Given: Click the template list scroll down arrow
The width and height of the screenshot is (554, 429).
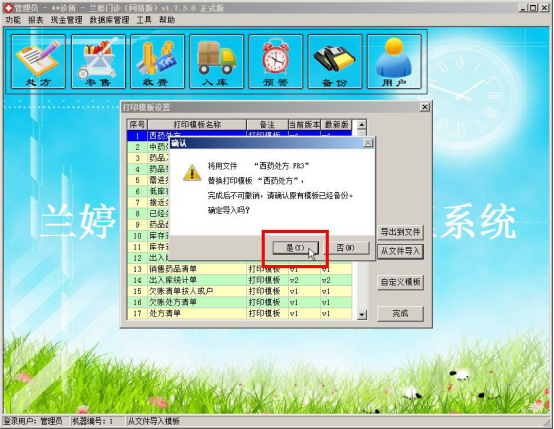Looking at the screenshot, I should [x=361, y=315].
